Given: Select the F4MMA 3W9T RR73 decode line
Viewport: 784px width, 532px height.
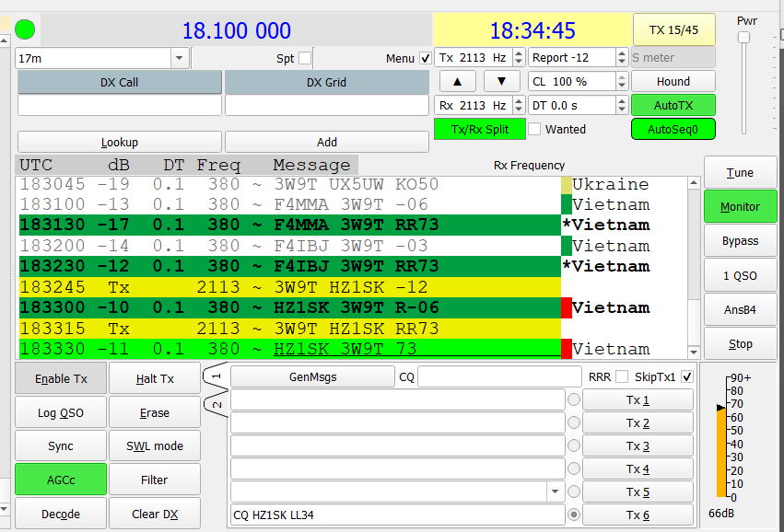Looking at the screenshot, I should pos(290,225).
